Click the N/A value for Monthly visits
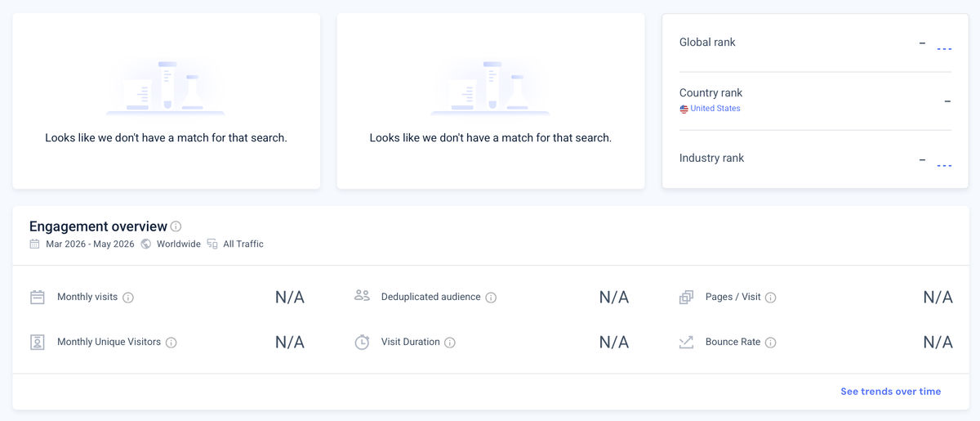980x421 pixels. point(290,298)
